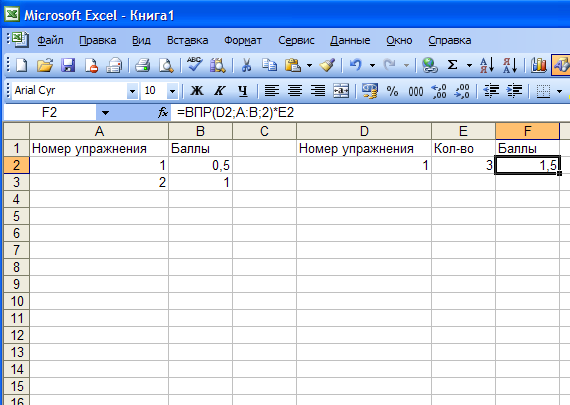Click the Merge and Center icon

tap(341, 91)
